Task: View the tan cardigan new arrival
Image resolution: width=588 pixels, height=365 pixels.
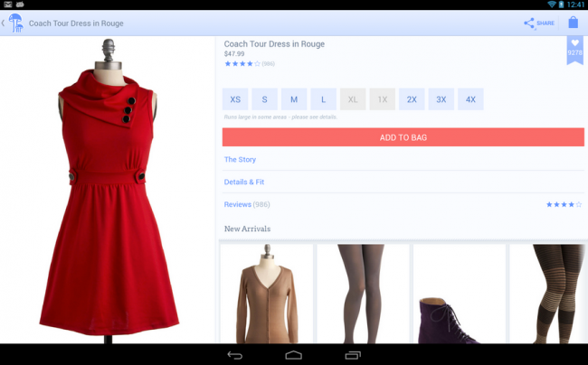Action: 266,294
